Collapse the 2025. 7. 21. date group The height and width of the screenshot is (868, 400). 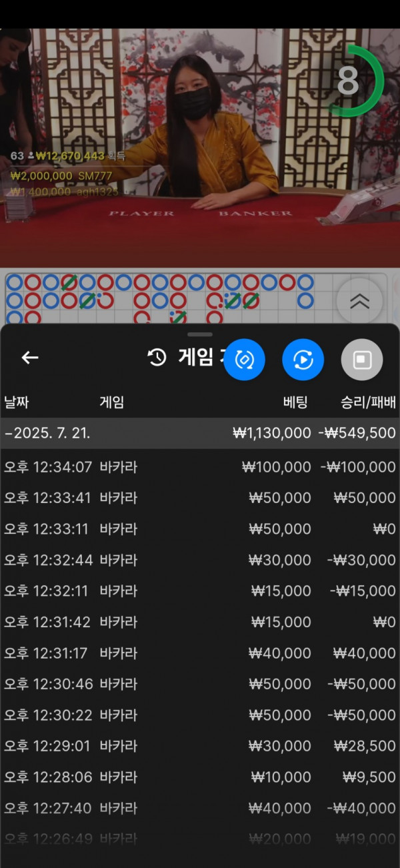pos(200,433)
